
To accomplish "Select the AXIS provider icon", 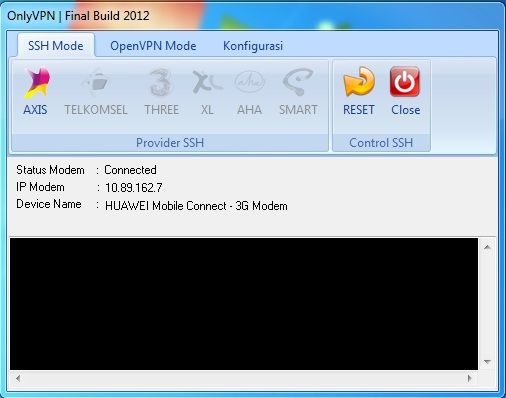I will pos(36,82).
